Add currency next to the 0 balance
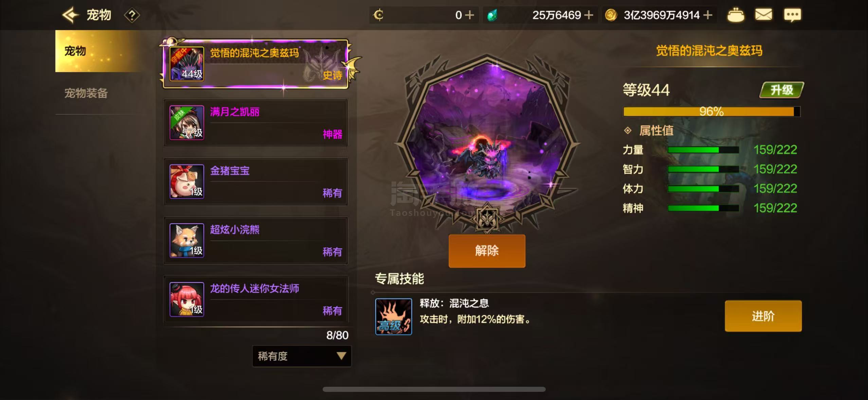This screenshot has width=868, height=400. click(469, 15)
